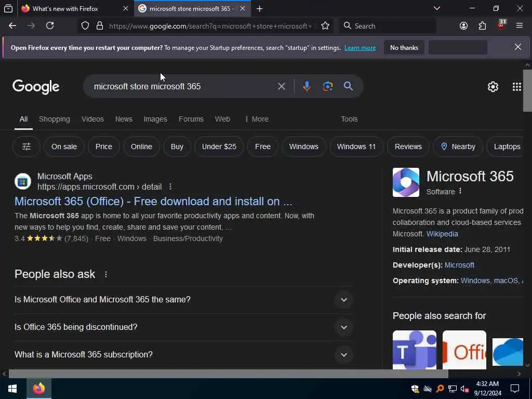
Task: Open the Firefox hamburger application menu
Action: pyautogui.click(x=520, y=26)
